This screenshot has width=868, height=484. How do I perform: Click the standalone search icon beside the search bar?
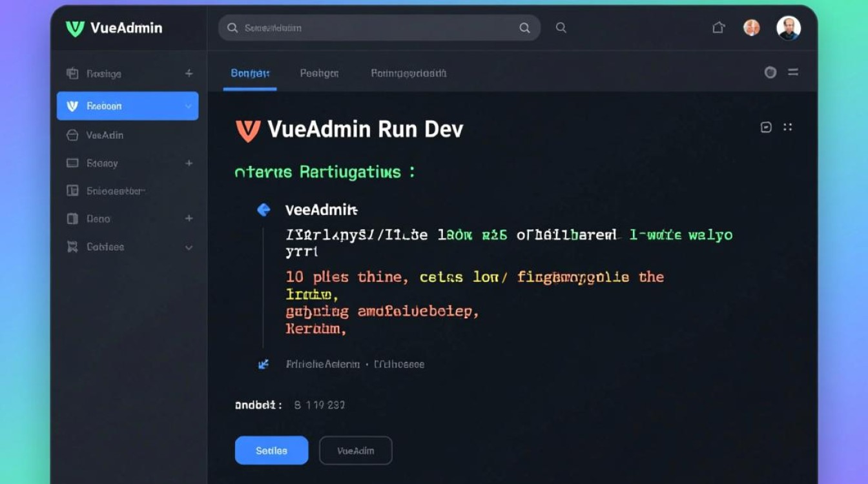(x=561, y=28)
